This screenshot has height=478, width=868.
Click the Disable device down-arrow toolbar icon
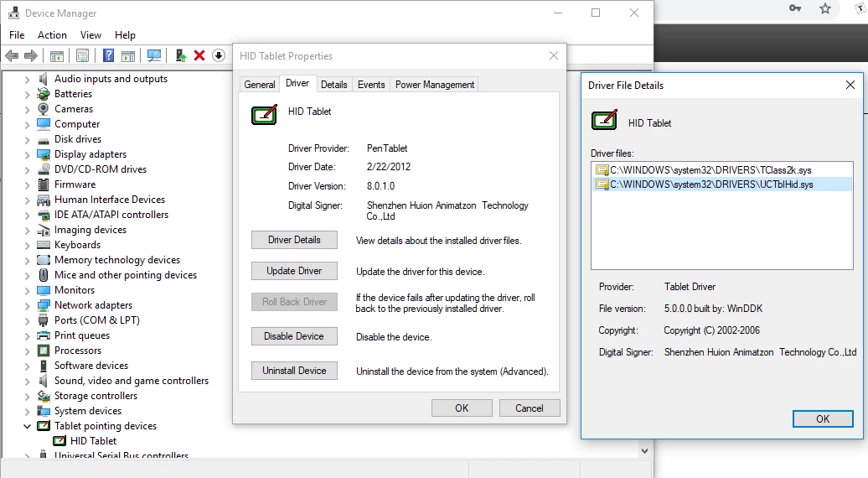(219, 55)
